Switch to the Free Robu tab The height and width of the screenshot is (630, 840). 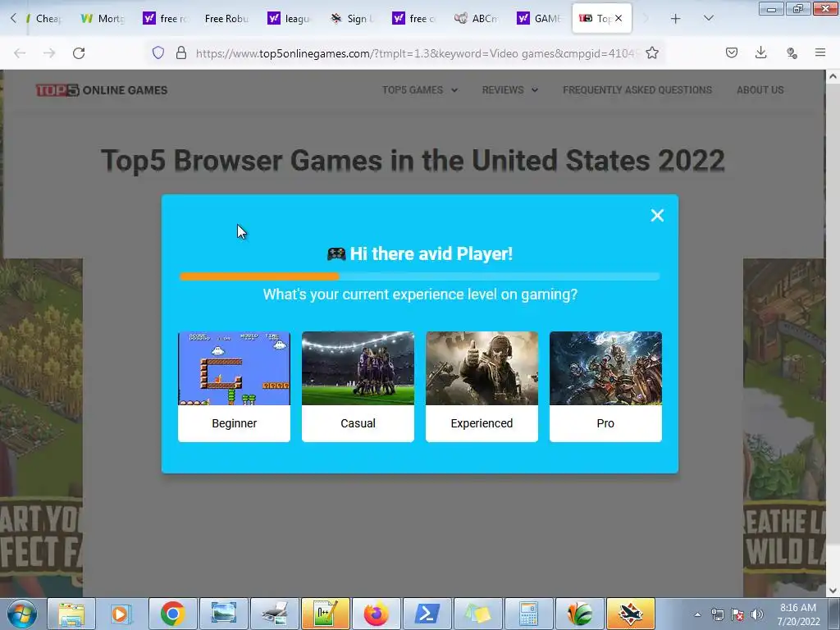pyautogui.click(x=226, y=18)
